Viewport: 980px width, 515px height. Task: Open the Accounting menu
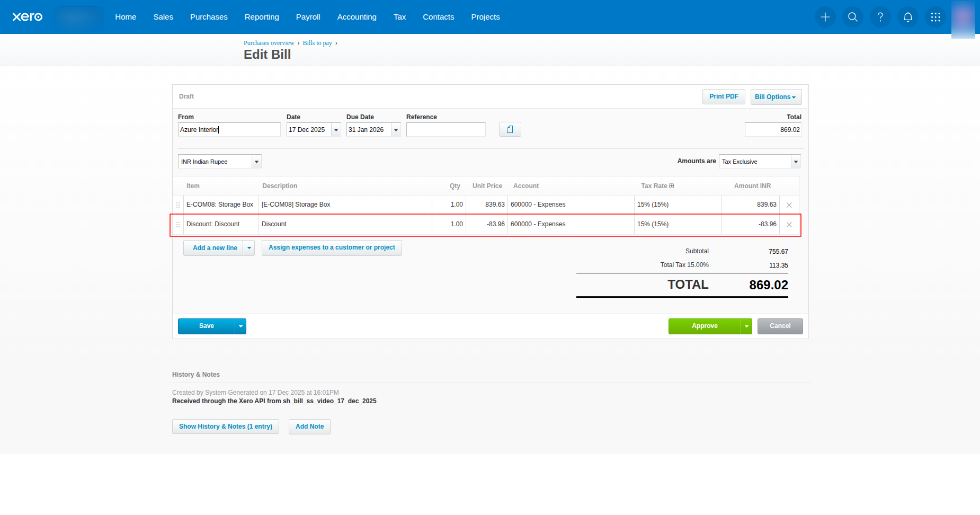tap(357, 17)
